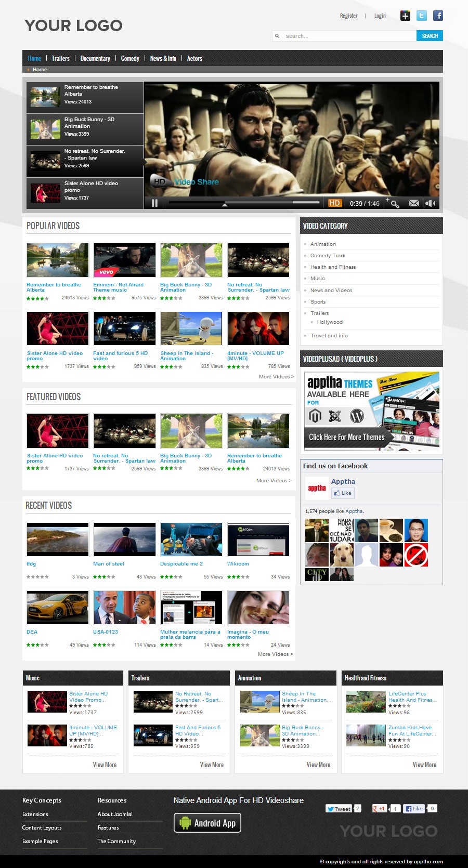Click View More in Health and Fitness box
468x868 pixels.
coord(424,765)
